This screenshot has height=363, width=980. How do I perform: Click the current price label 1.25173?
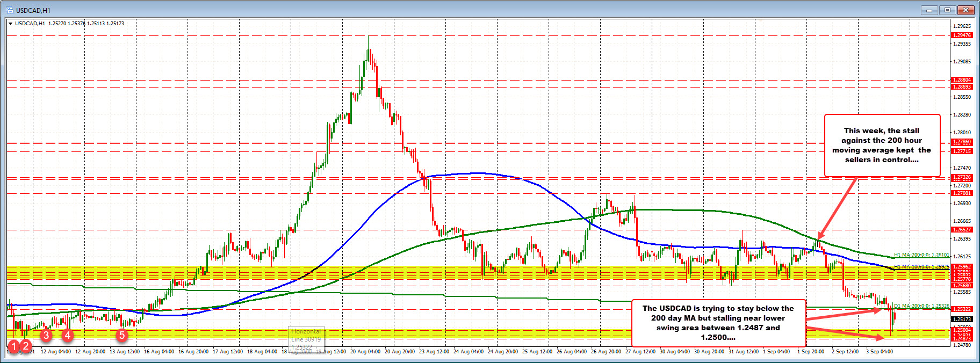962,319
